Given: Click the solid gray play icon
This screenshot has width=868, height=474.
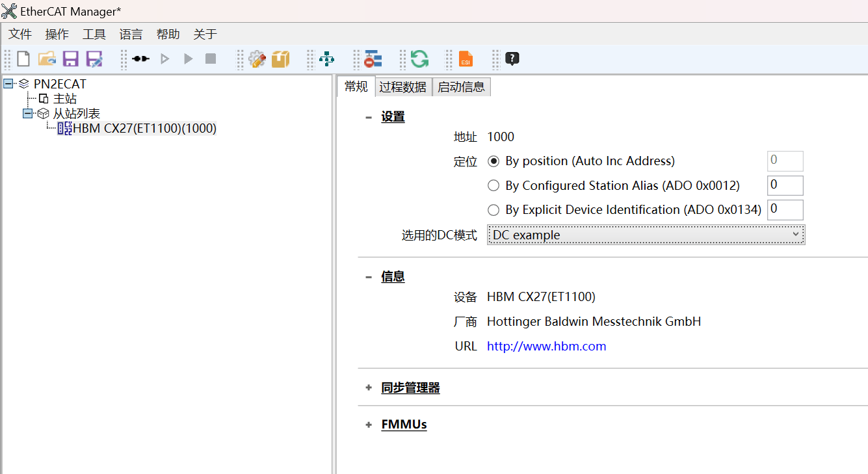Looking at the screenshot, I should (x=189, y=59).
